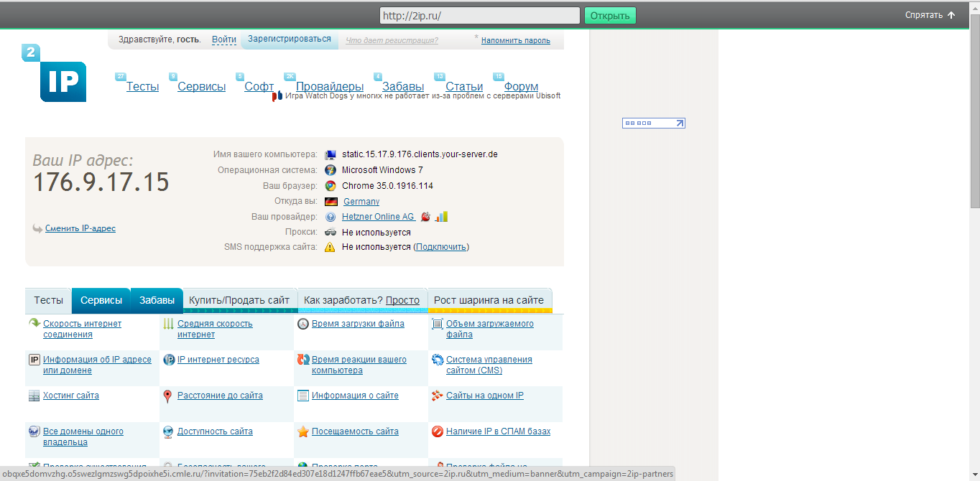Click the icon beside Время реакции вашего компьютера
Screen dimensions: 980x481
(x=302, y=360)
